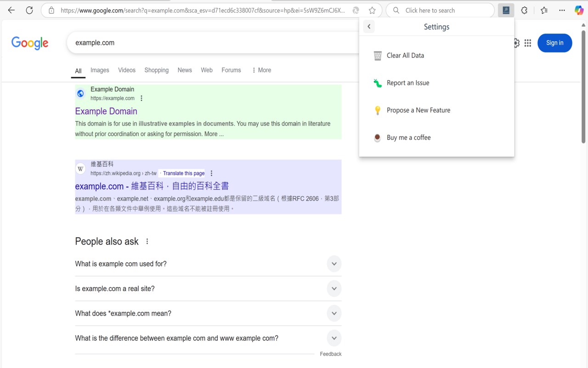Click the trash can icon for Clear All Data

[378, 56]
